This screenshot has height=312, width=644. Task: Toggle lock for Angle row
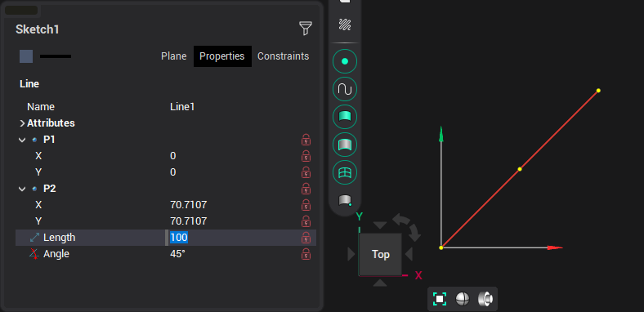click(306, 254)
